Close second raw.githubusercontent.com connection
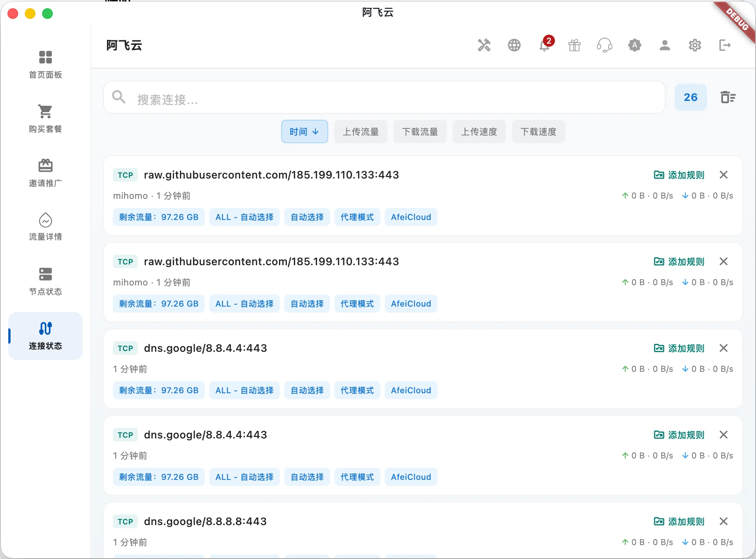 point(724,261)
